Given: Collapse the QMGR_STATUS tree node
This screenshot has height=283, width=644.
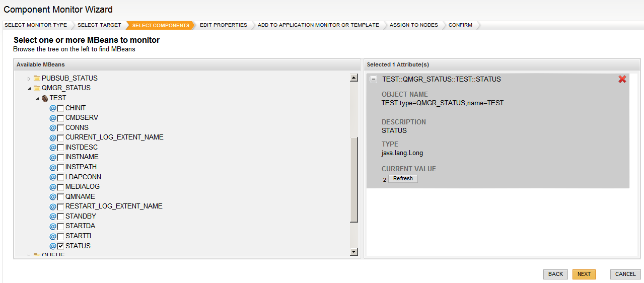Looking at the screenshot, I should coord(29,88).
